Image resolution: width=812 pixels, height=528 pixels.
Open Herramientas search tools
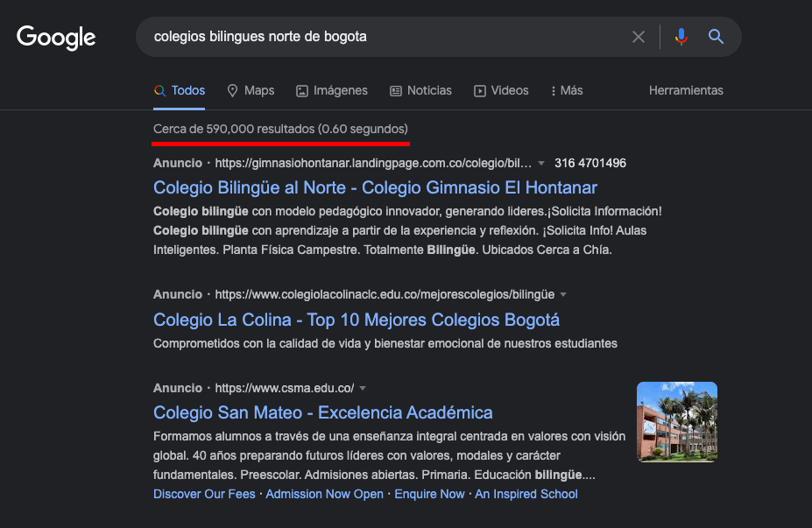click(x=686, y=90)
